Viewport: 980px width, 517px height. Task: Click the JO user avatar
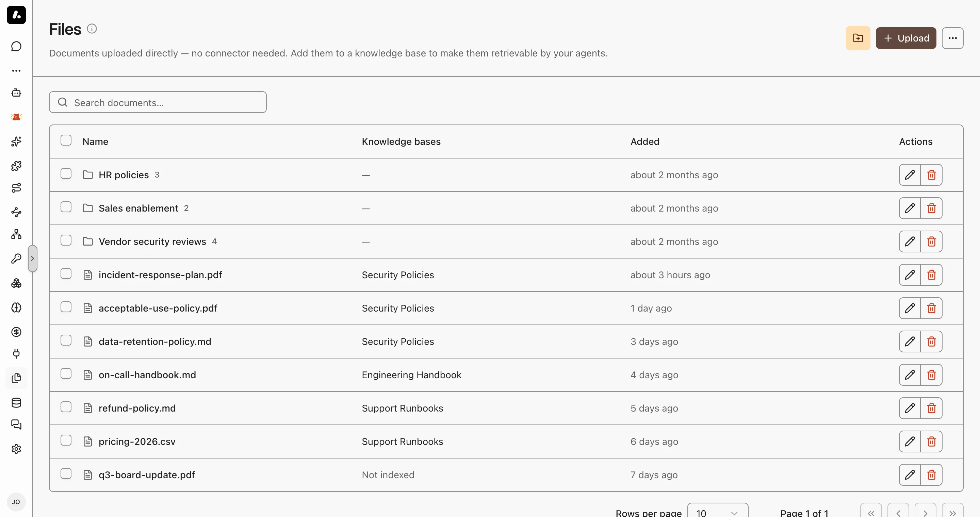16,502
